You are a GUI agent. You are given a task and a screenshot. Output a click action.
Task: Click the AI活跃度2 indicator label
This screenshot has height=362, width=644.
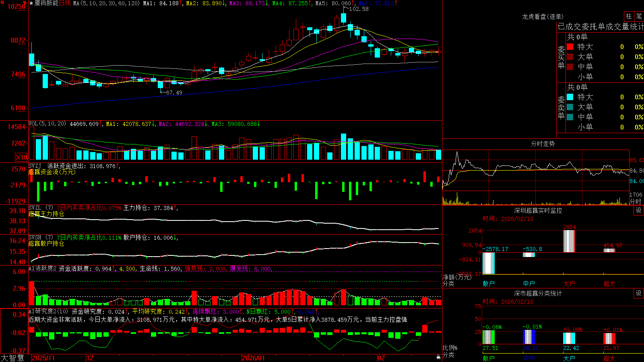pos(43,268)
